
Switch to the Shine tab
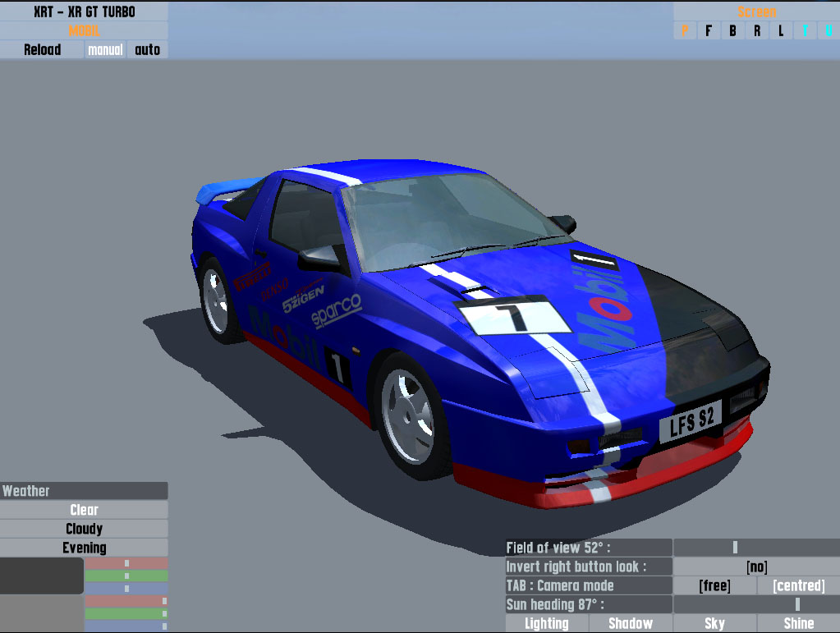point(799,623)
